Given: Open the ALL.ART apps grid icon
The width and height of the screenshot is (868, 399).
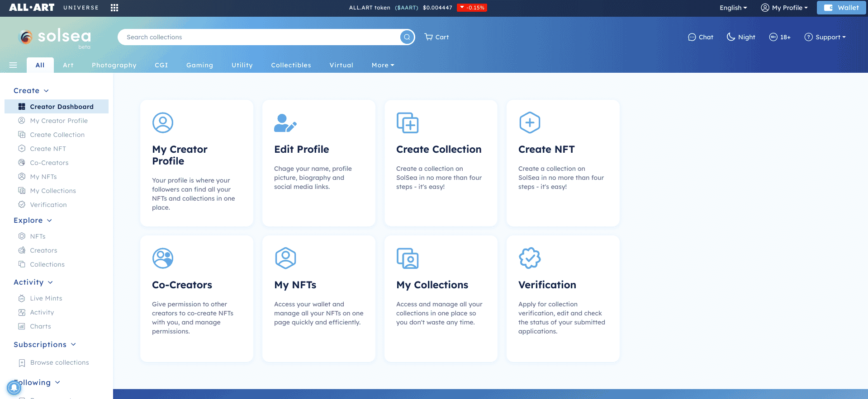Looking at the screenshot, I should (114, 8).
